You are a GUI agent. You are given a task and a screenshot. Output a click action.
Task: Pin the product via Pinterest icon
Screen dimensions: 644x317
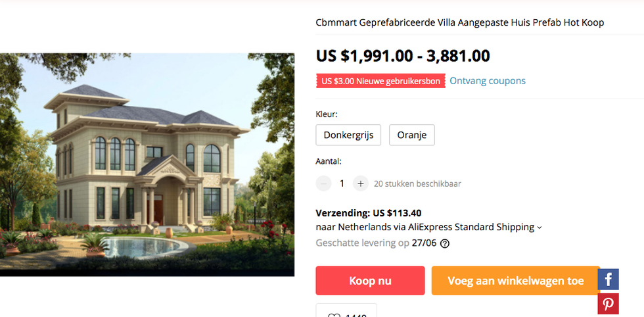coord(608,305)
